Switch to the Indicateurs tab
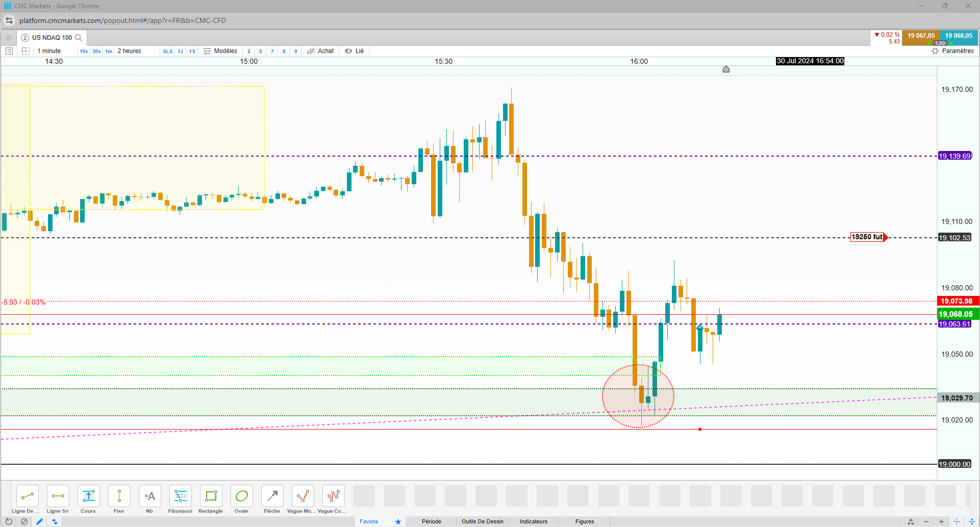The width and height of the screenshot is (980, 527). point(533,521)
